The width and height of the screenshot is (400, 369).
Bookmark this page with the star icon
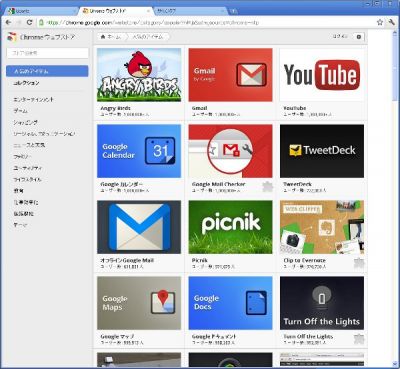pyautogui.click(x=380, y=23)
